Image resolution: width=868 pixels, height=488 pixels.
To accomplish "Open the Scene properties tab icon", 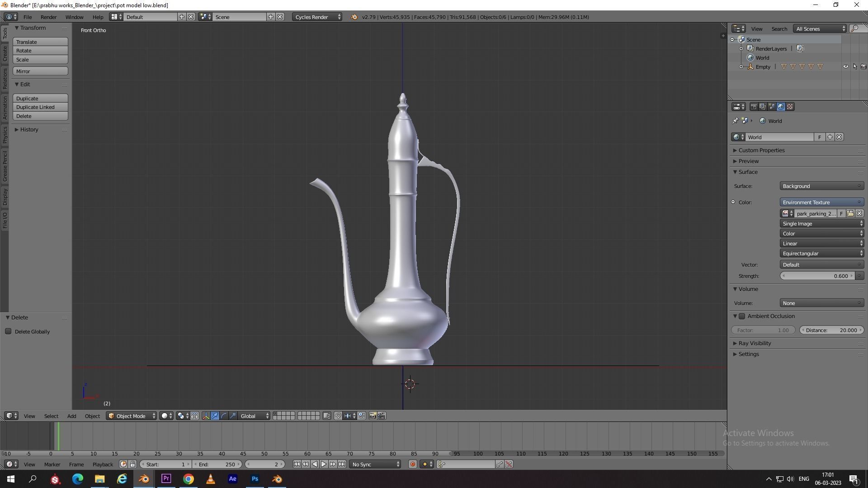I will 772,107.
